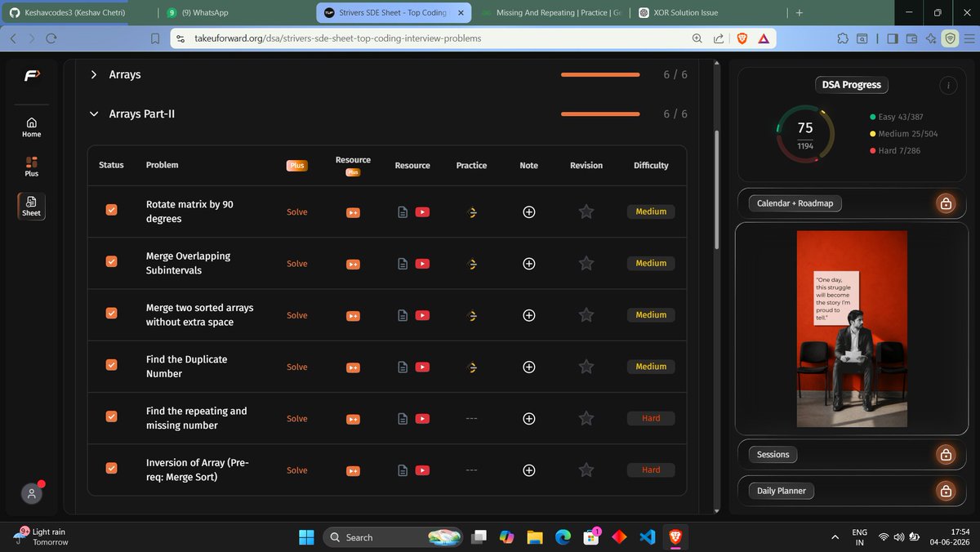The image size is (980, 552).
Task: Open the Calendar + Roadmap button
Action: [x=795, y=203]
